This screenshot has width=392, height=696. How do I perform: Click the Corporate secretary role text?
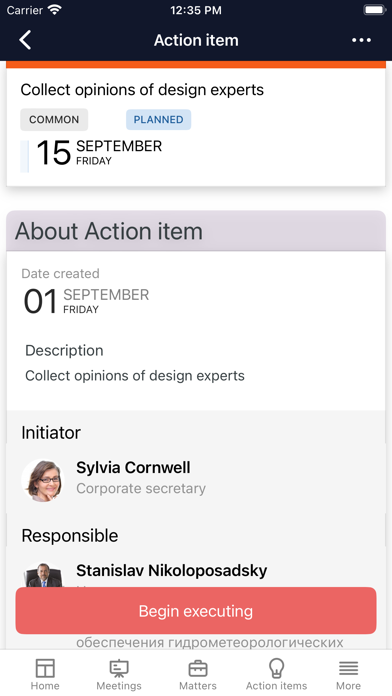tap(141, 488)
